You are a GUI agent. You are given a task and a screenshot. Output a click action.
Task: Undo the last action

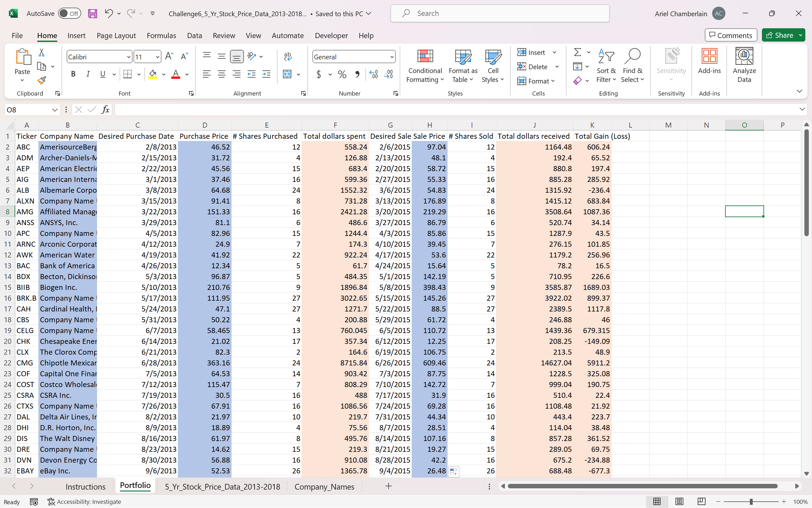click(108, 13)
